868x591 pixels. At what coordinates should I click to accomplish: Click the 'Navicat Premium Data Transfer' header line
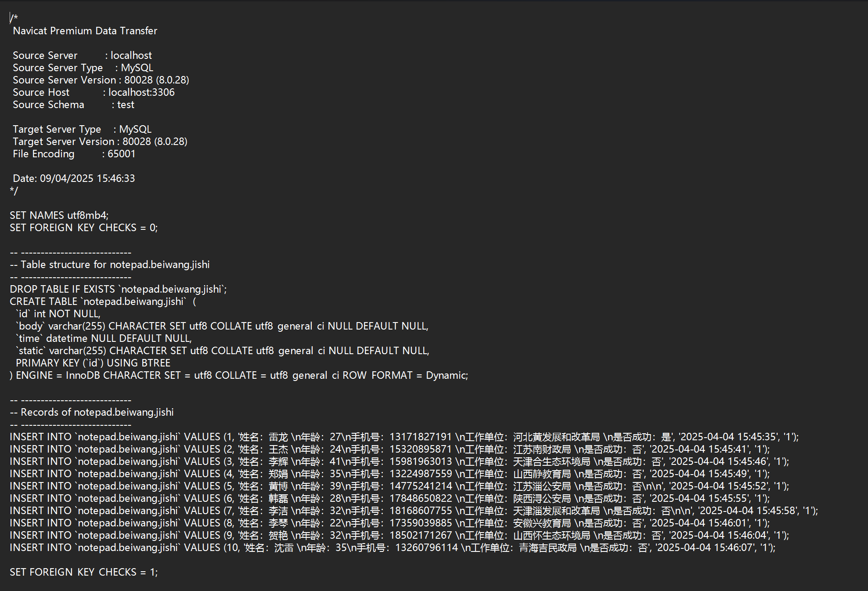tap(85, 31)
